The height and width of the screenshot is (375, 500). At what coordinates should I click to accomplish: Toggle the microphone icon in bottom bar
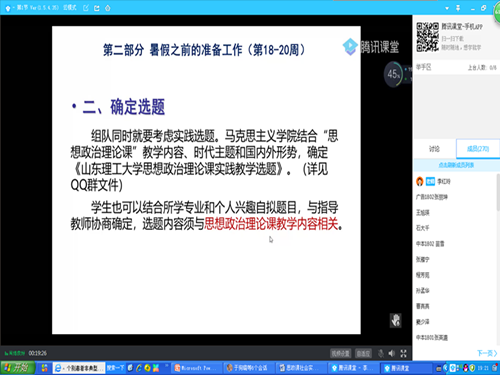pos(381,353)
